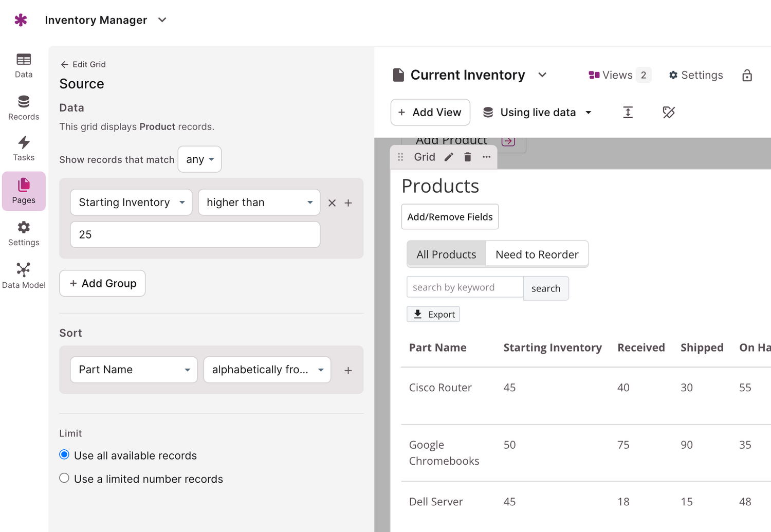The height and width of the screenshot is (532, 771).
Task: Go to Records in the sidebar
Action: (24, 108)
